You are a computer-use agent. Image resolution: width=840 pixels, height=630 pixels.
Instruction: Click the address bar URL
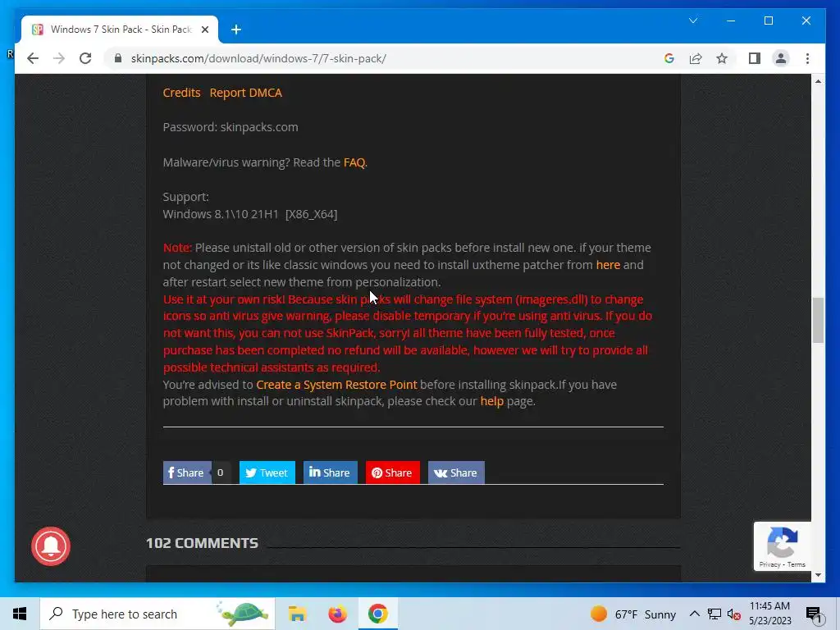coord(258,58)
